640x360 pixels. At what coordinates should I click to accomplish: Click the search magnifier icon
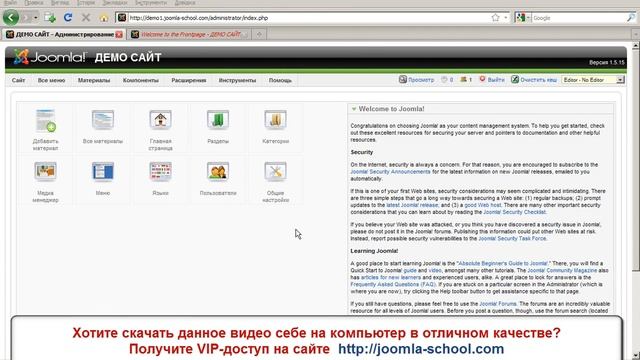click(631, 18)
